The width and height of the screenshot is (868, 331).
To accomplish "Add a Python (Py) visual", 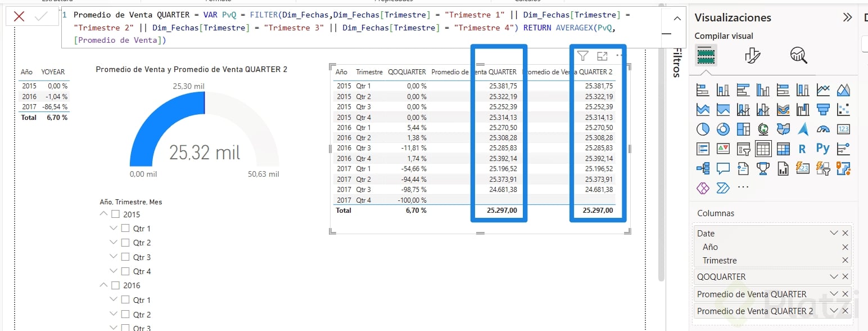I will point(823,149).
